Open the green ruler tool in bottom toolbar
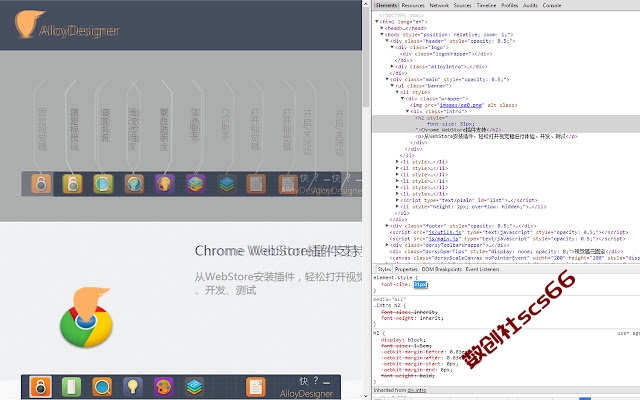The image size is (640, 400). (71, 386)
